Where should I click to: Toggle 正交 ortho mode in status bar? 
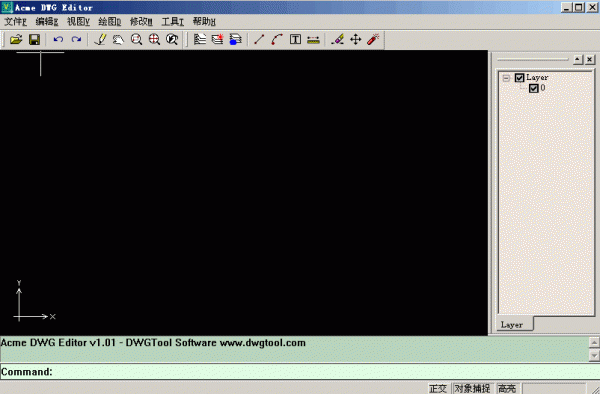438,389
